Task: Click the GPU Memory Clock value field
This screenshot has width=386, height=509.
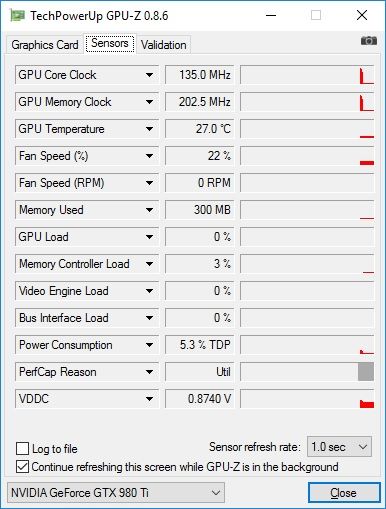Action: tap(199, 102)
